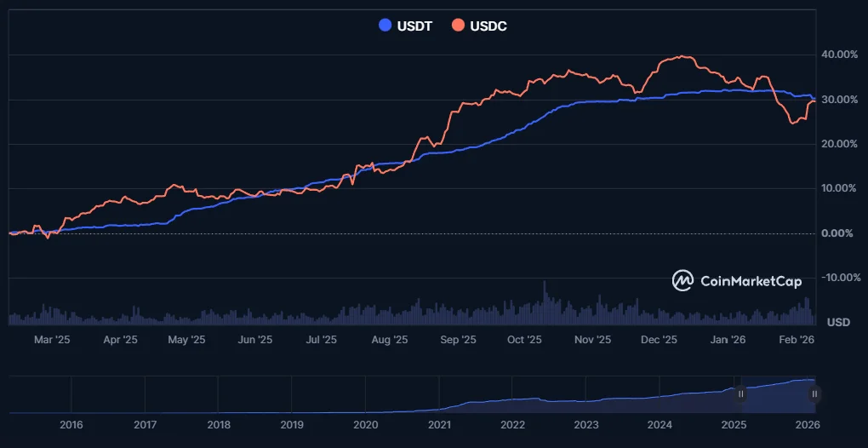Jump to 2016 on the navigator timeline
Screen dimensions: 868x448
click(x=71, y=424)
